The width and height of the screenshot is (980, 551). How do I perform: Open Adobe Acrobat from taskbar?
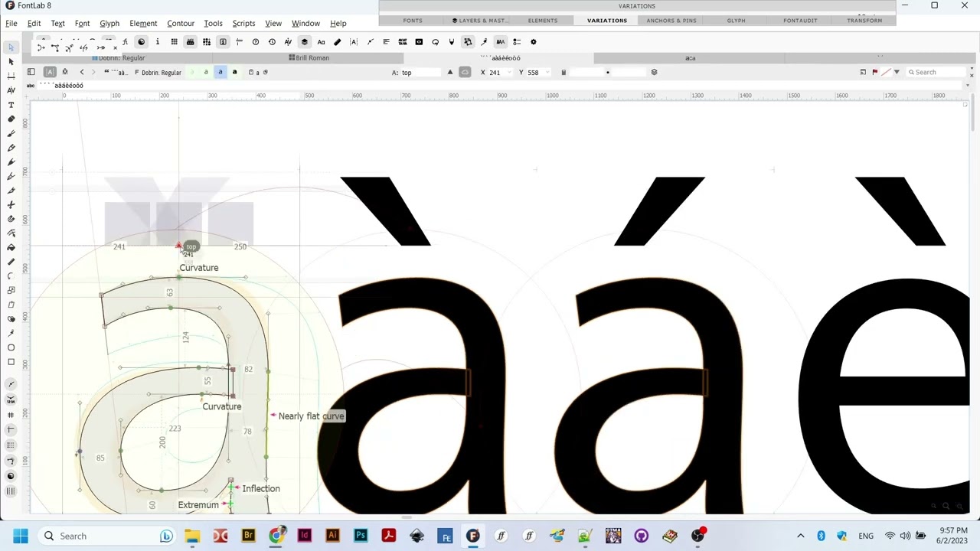pos(388,536)
